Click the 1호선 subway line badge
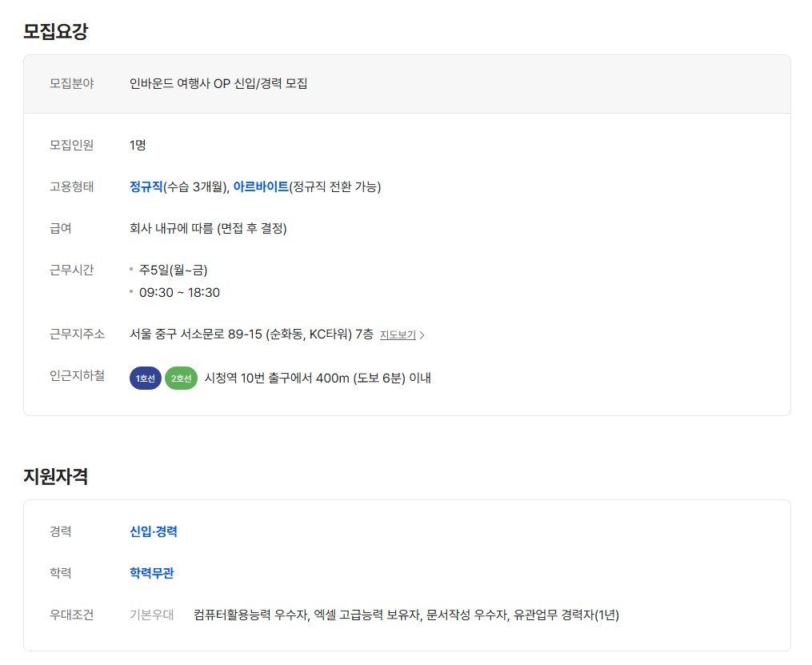812x665 pixels. click(146, 379)
